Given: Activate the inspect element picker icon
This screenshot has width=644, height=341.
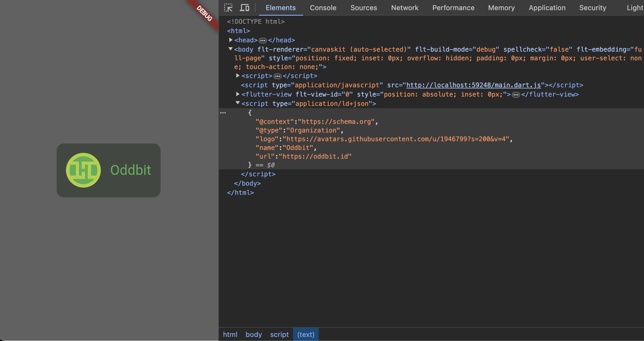Looking at the screenshot, I should [x=228, y=8].
